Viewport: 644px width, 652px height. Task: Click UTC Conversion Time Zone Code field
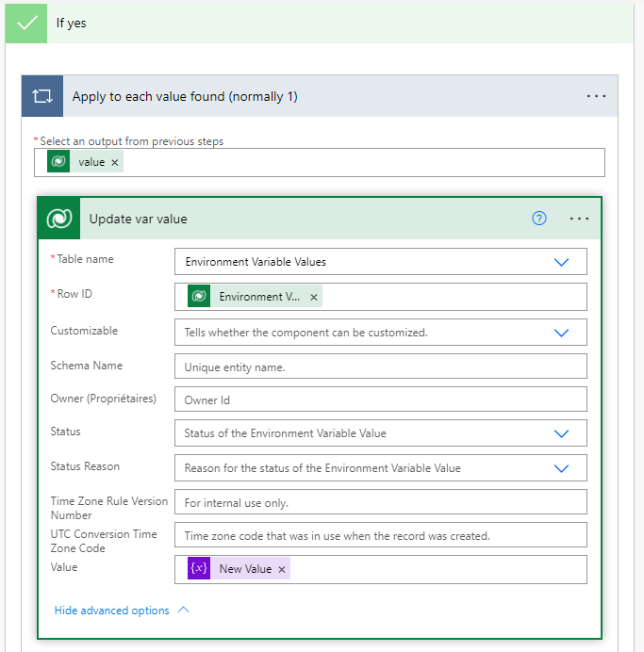pyautogui.click(x=381, y=535)
